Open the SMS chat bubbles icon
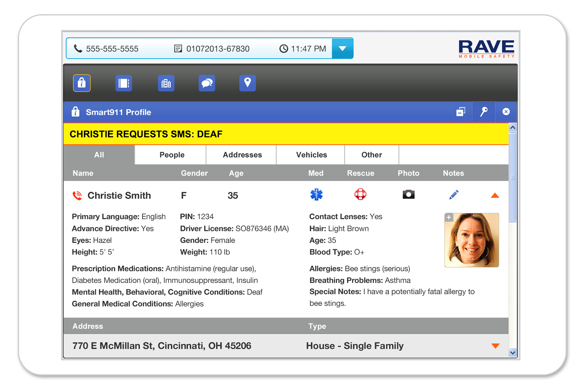The width and height of the screenshot is (583, 392). [207, 83]
